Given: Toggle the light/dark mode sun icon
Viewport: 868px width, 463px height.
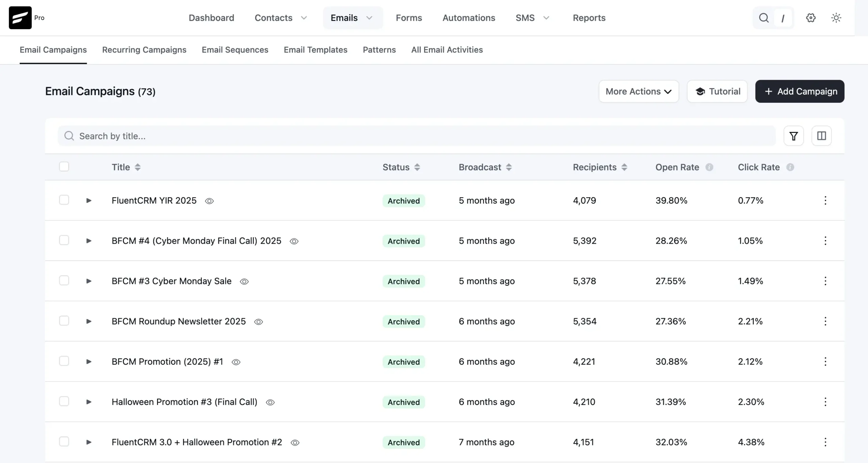Looking at the screenshot, I should click(836, 18).
